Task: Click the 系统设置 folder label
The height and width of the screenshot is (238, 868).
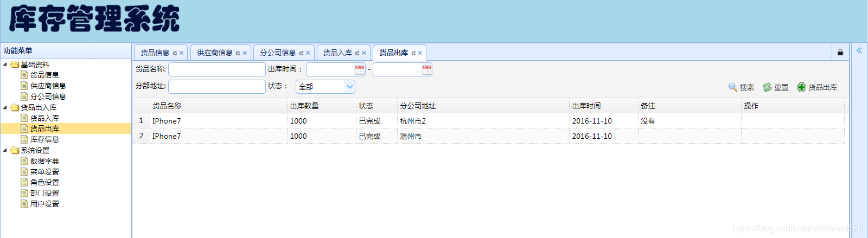Action: [x=35, y=150]
